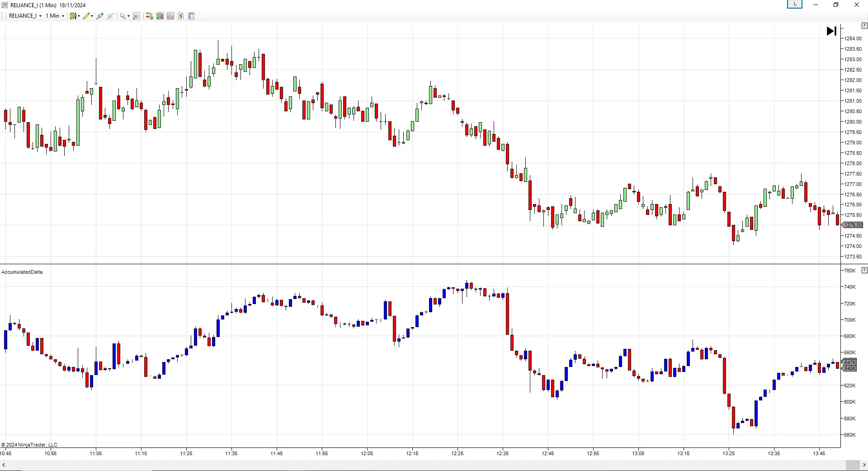Click the NinjaTrader chart window icon
The image size is (868, 471).
tap(4, 5)
